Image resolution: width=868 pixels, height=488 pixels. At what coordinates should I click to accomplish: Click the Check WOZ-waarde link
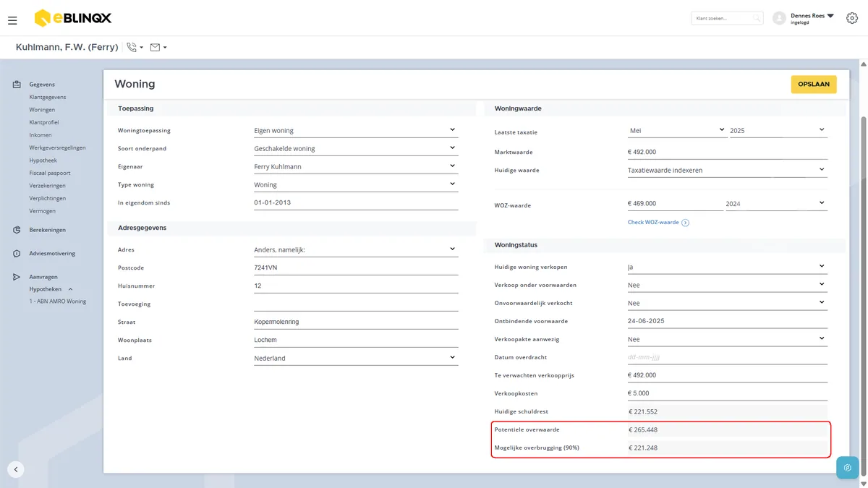tap(653, 223)
